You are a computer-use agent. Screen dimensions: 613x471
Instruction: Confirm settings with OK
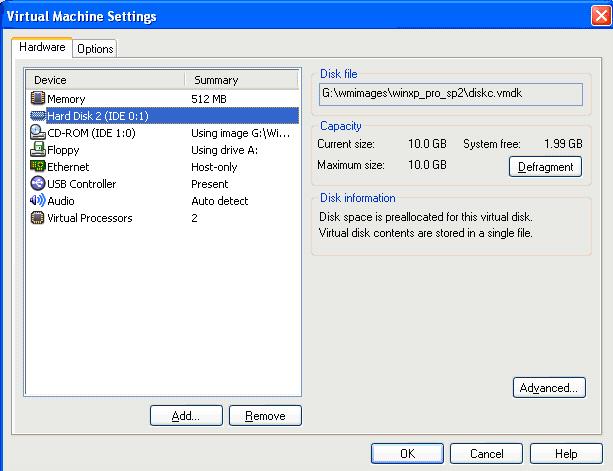pos(407,454)
